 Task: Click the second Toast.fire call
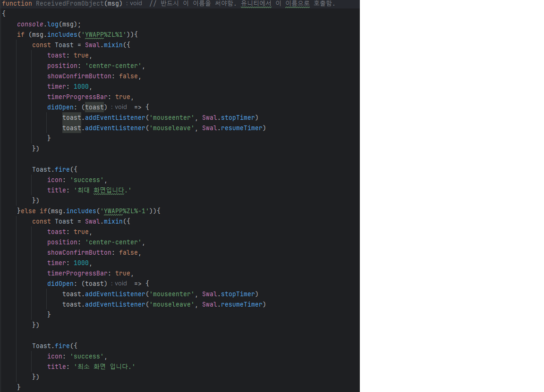[x=51, y=346]
